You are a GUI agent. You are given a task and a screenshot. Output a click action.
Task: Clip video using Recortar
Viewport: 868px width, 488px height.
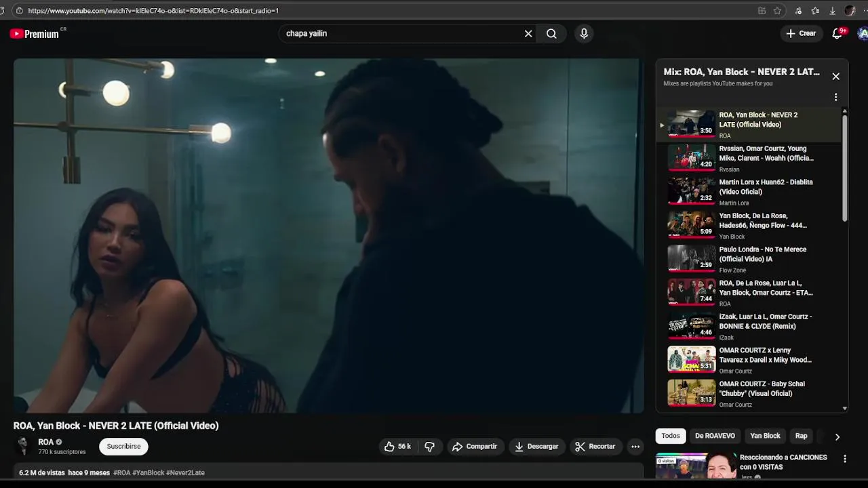tap(595, 446)
